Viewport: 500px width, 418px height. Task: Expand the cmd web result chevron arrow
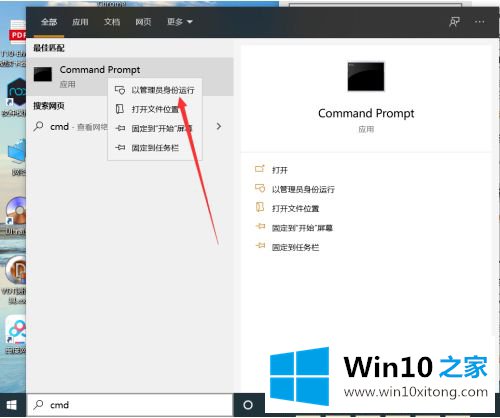[219, 126]
